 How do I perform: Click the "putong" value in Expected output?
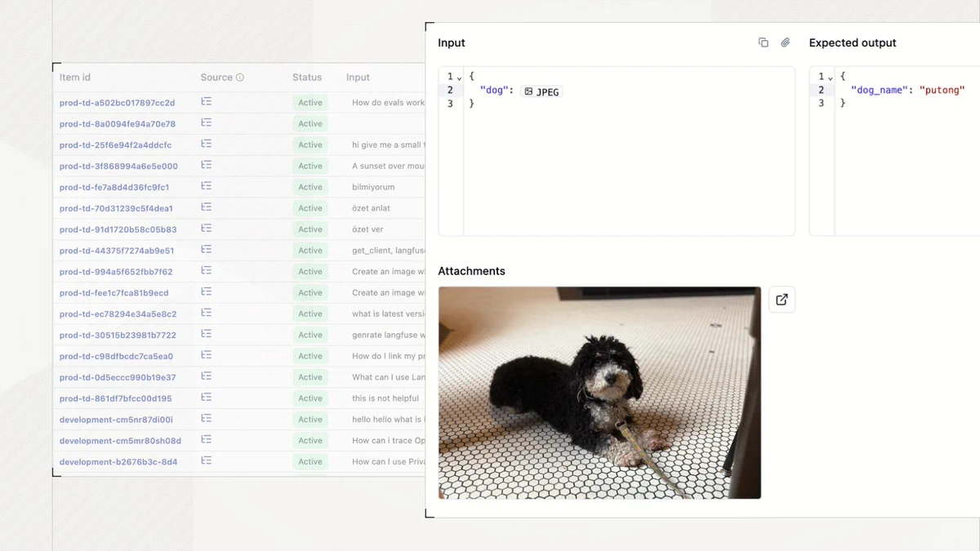tap(942, 91)
